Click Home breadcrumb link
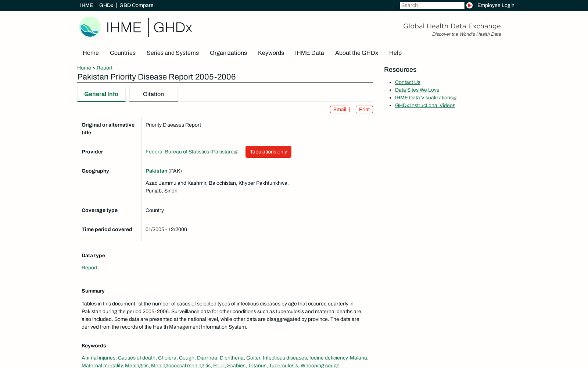Image resolution: width=588 pixels, height=368 pixels. 84,68
